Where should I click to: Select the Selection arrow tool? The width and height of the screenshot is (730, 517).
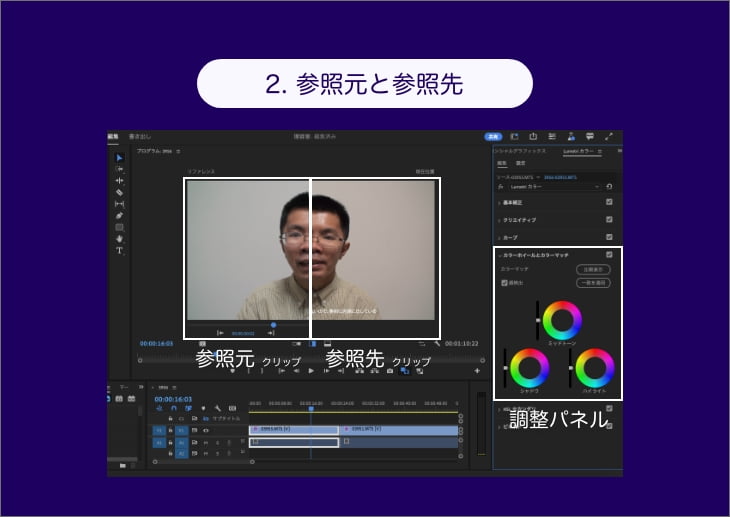pos(119,158)
